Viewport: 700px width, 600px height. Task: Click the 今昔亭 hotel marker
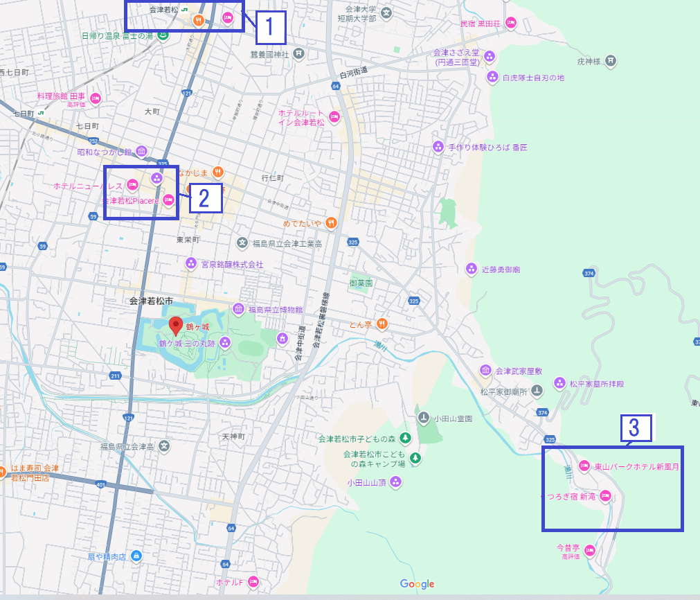[x=590, y=551]
